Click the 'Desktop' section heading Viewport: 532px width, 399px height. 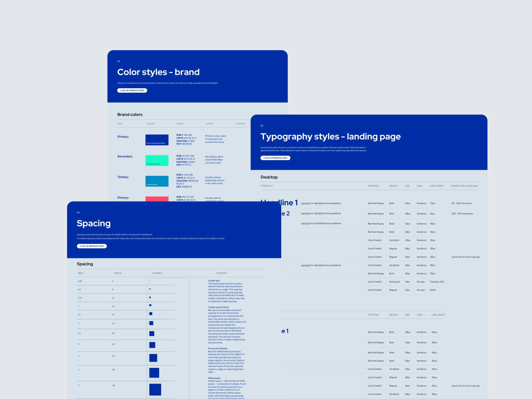pos(269,177)
